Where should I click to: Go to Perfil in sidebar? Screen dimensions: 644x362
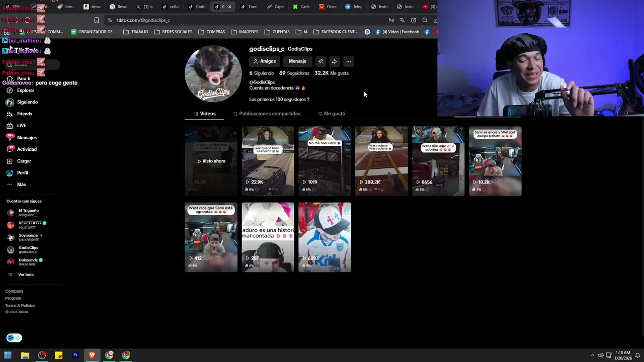point(18,173)
